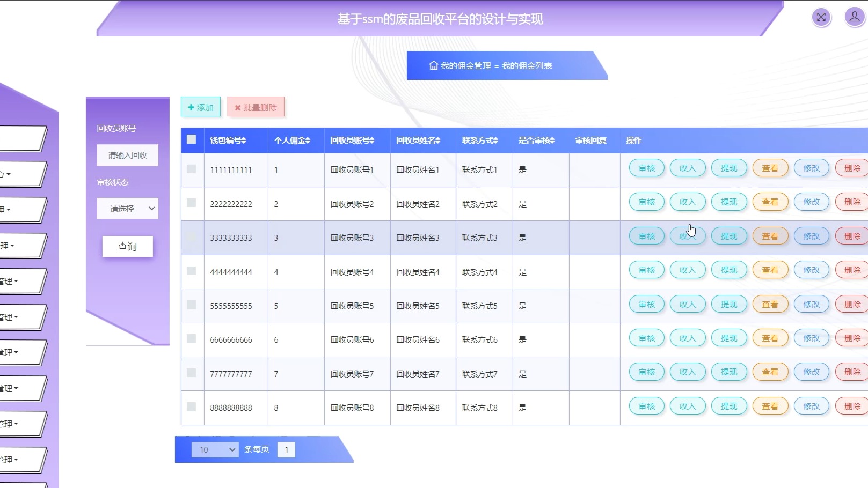Click 提现 for row 1111111111

pyautogui.click(x=729, y=168)
